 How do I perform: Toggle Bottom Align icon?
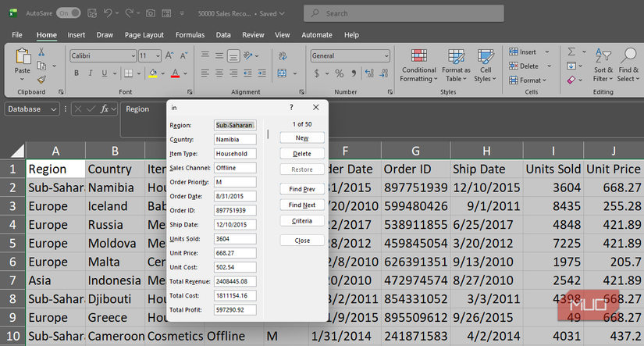[x=233, y=55]
